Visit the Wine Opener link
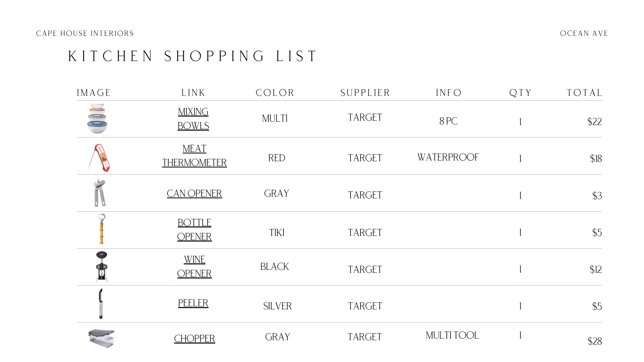644x362 pixels. click(195, 266)
